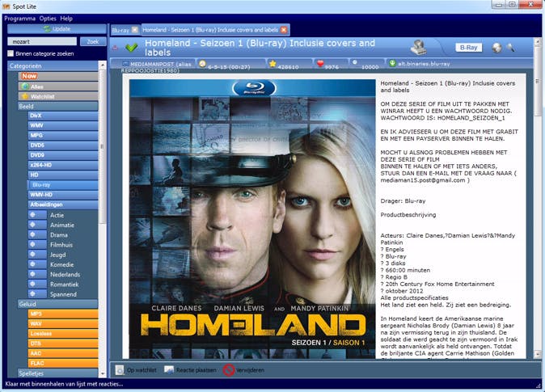Image resolution: width=545 pixels, height=392 pixels.
Task: Enable the Binnen categorie zoeken checkbox
Action: click(x=11, y=53)
